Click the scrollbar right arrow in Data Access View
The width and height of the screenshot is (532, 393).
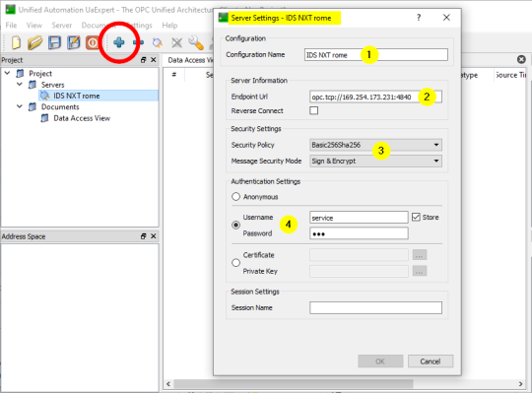[520, 384]
